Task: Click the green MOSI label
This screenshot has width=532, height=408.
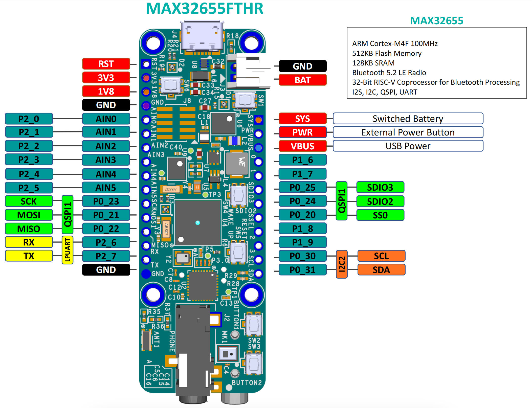Action: (x=29, y=215)
